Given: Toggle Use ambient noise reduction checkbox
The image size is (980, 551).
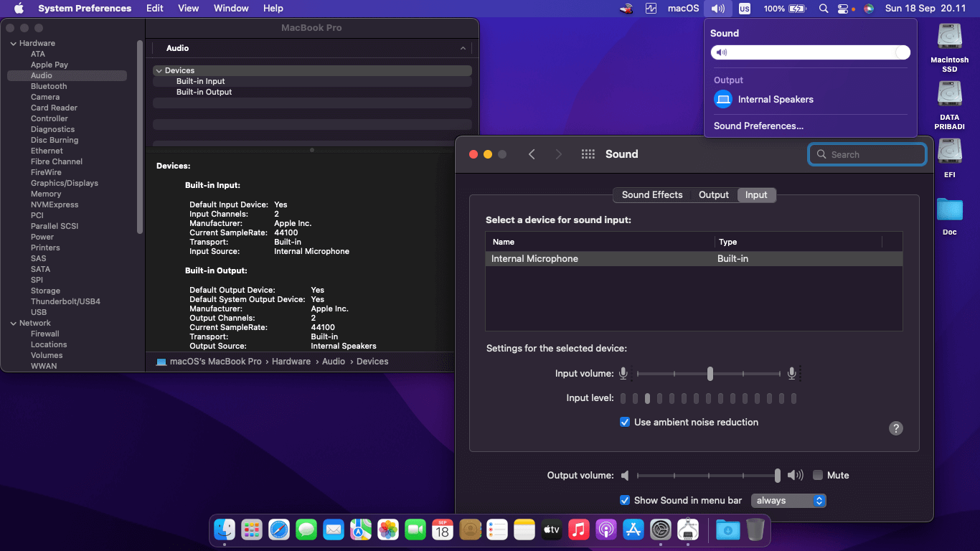Looking at the screenshot, I should (625, 422).
